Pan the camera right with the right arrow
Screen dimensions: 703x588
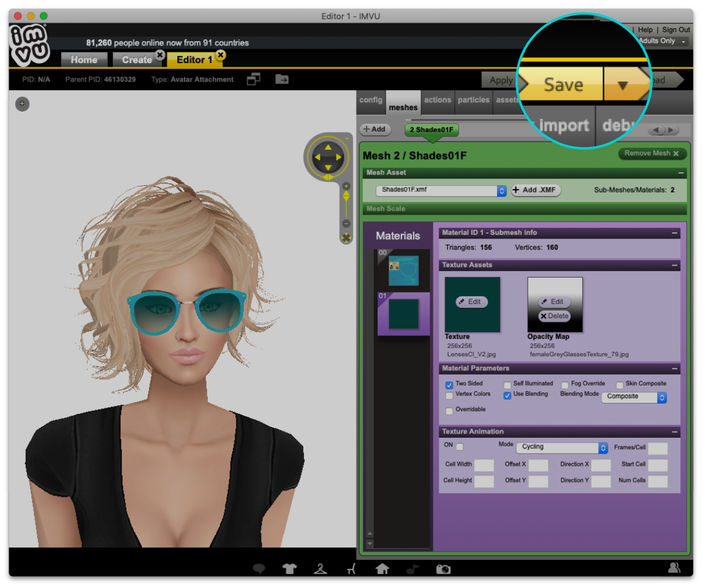pos(339,157)
